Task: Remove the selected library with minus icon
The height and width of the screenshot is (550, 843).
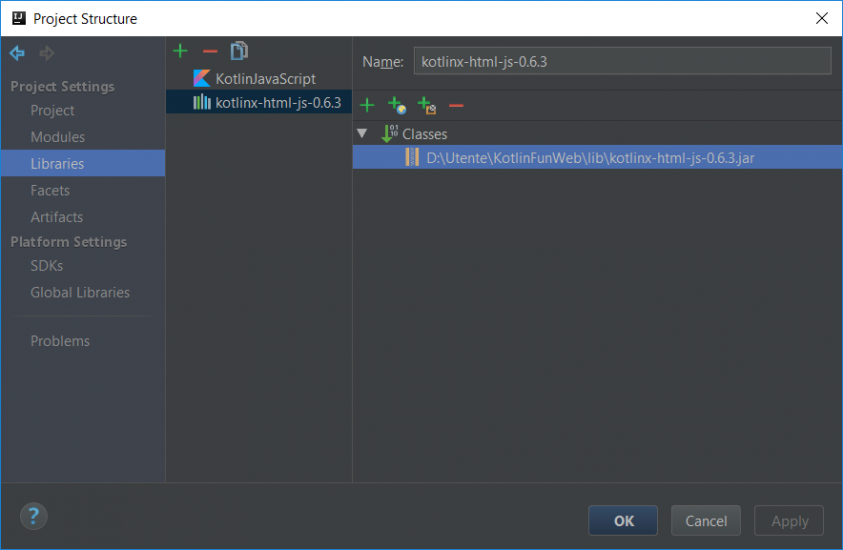Action: [210, 52]
